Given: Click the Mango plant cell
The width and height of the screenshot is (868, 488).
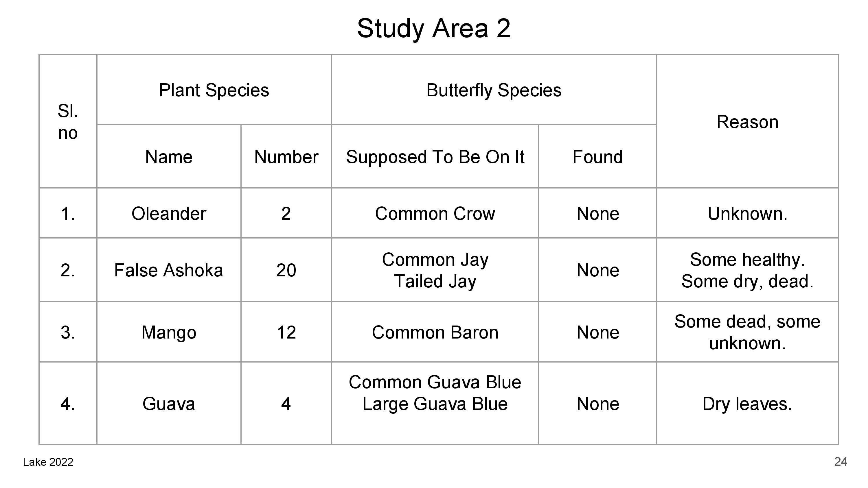Looking at the screenshot, I should point(169,332).
